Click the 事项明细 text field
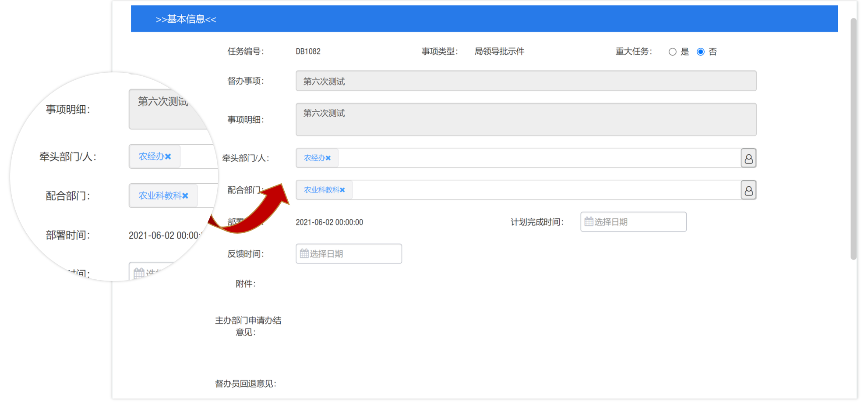Viewport: 868px width, 406px height. (526, 119)
